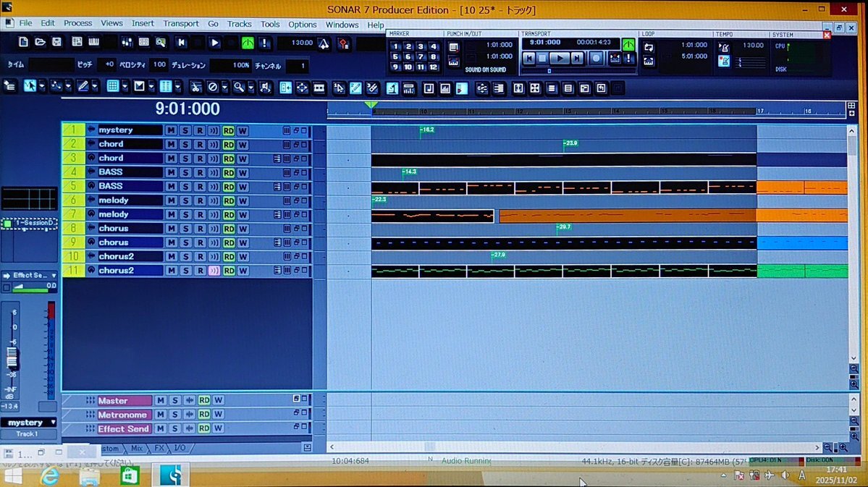Switch to the I/O tab

(180, 448)
